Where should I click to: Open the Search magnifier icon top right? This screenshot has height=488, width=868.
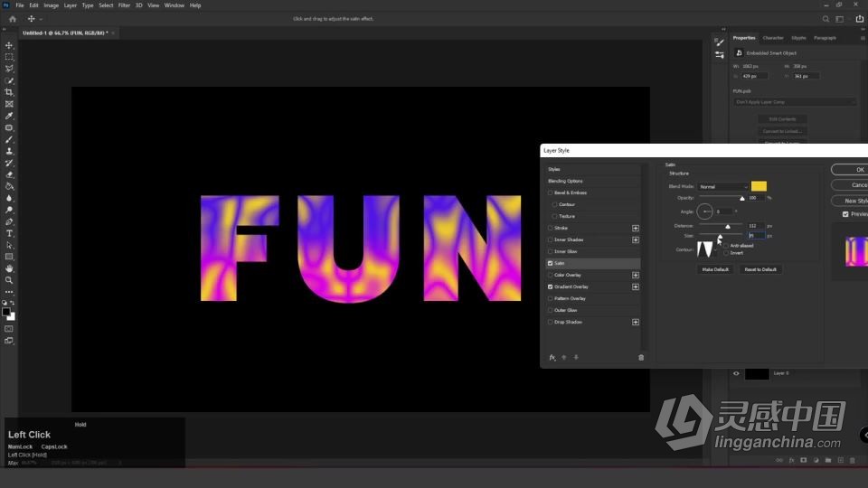pyautogui.click(x=826, y=19)
